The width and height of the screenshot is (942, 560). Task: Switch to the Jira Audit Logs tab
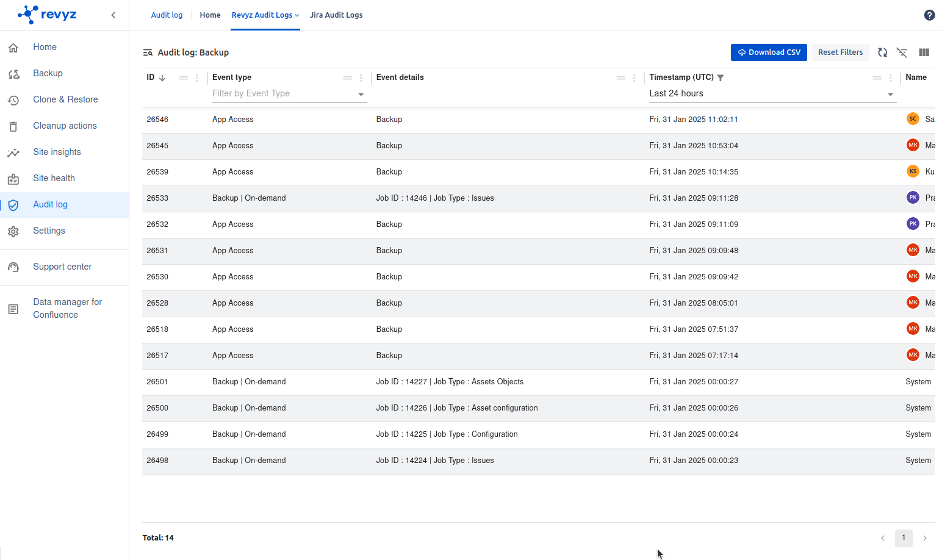pyautogui.click(x=336, y=15)
